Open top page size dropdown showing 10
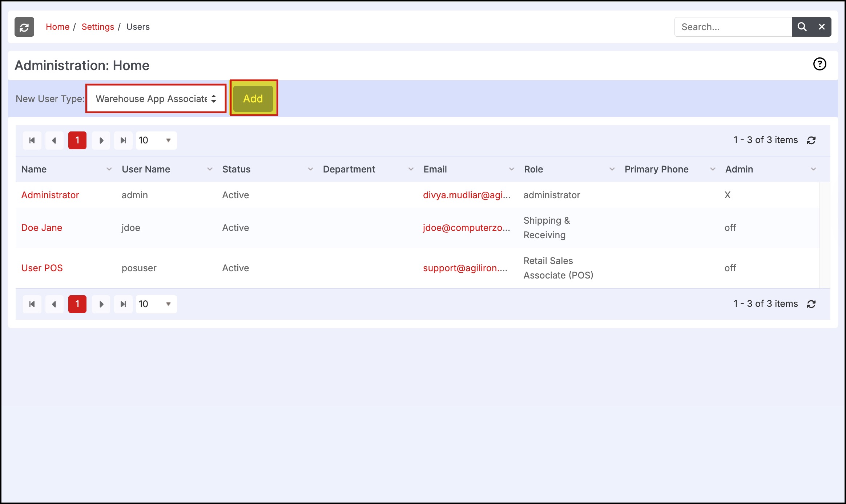846x504 pixels. tap(156, 141)
